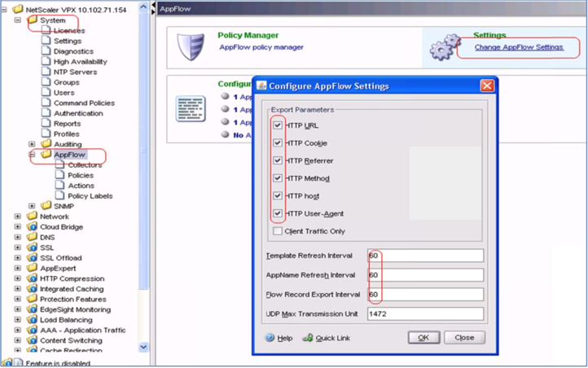Open Diagnostics in the navigation tree
This screenshot has width=588, height=368.
click(x=73, y=51)
